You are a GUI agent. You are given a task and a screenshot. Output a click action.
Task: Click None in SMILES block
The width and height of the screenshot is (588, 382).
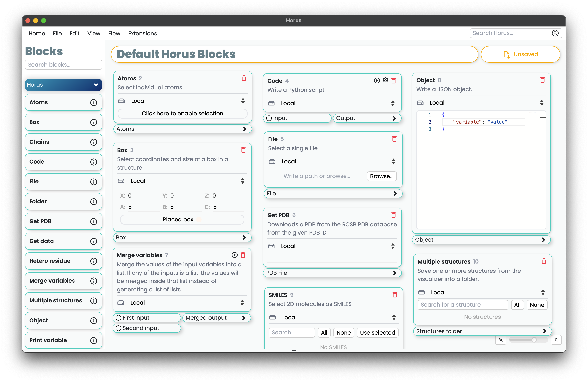(343, 333)
